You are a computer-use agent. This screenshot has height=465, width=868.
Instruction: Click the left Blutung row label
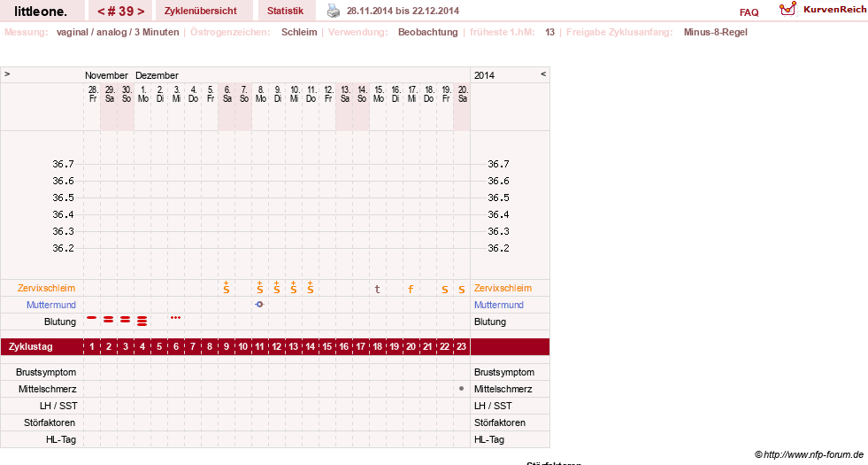[60, 322]
